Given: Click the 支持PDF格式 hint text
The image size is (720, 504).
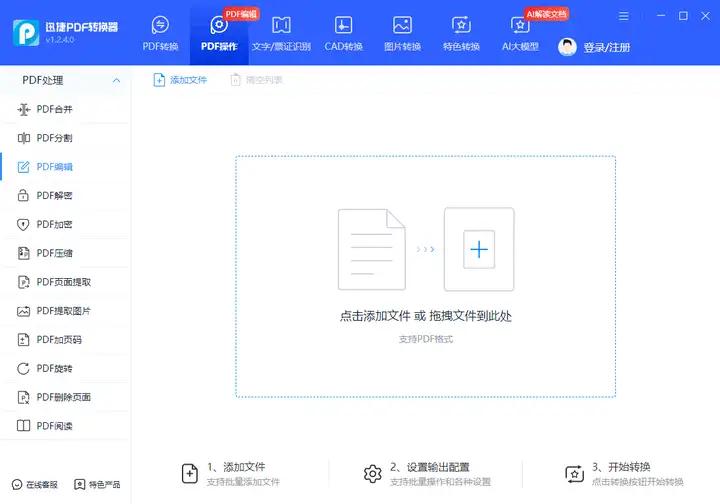Looking at the screenshot, I should click(x=426, y=339).
